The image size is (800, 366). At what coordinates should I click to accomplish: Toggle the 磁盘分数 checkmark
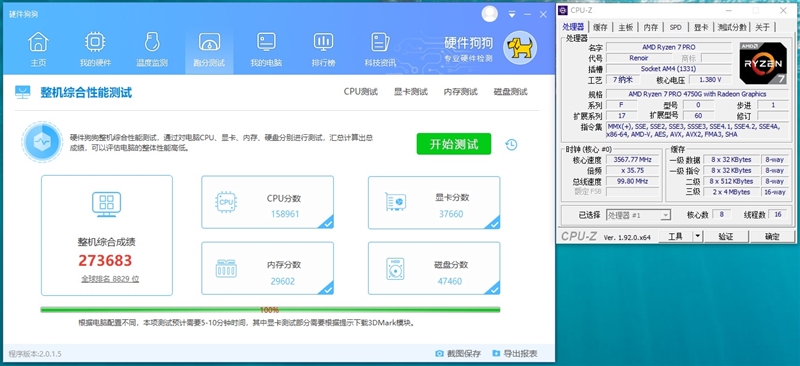coord(494,289)
